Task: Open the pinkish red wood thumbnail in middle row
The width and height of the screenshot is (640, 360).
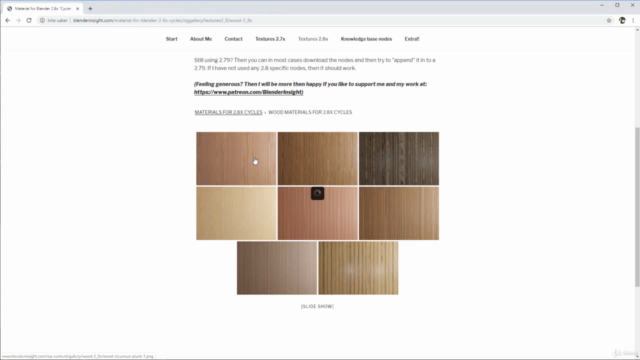Action: click(x=318, y=213)
